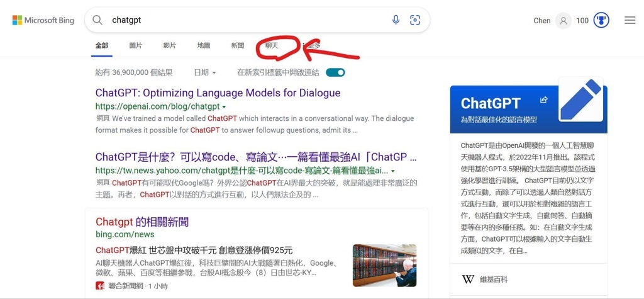Viewport: 644px width, 299px height.
Task: Click the stock board news thumbnail
Action: (384, 266)
